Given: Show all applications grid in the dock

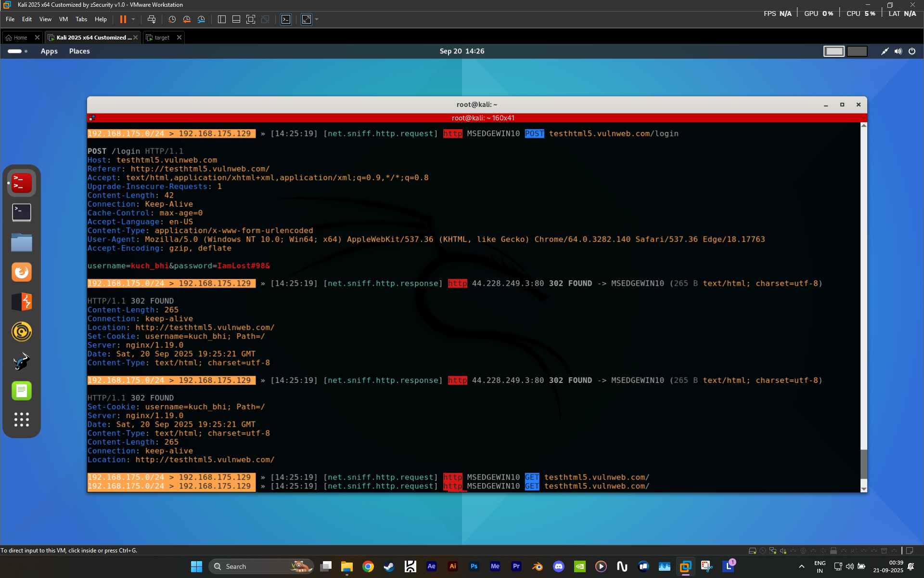Looking at the screenshot, I should click(21, 420).
